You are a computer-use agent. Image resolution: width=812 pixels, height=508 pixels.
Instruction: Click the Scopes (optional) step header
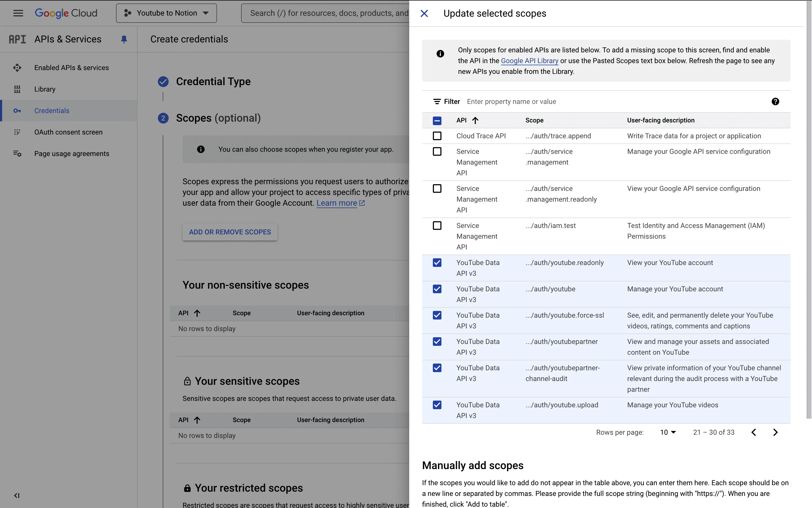point(209,118)
